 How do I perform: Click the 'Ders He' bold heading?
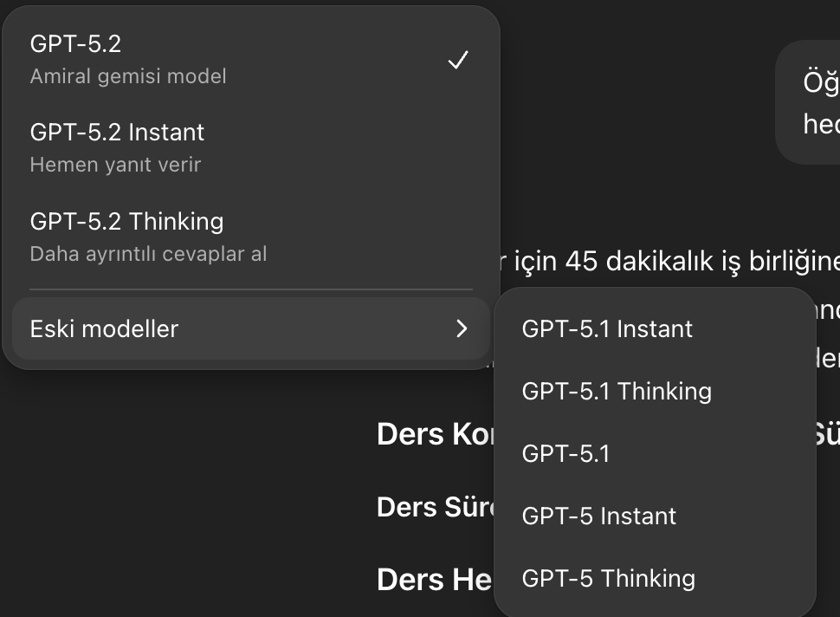point(434,580)
